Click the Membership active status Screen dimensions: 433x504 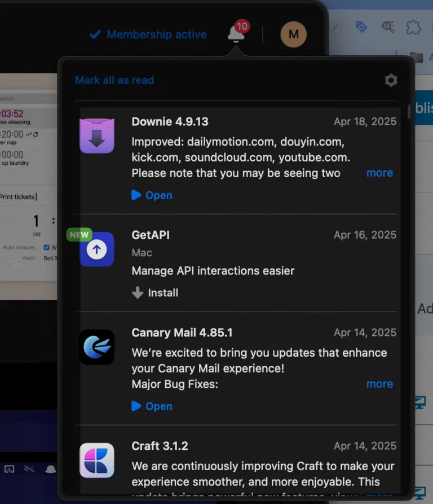point(148,34)
